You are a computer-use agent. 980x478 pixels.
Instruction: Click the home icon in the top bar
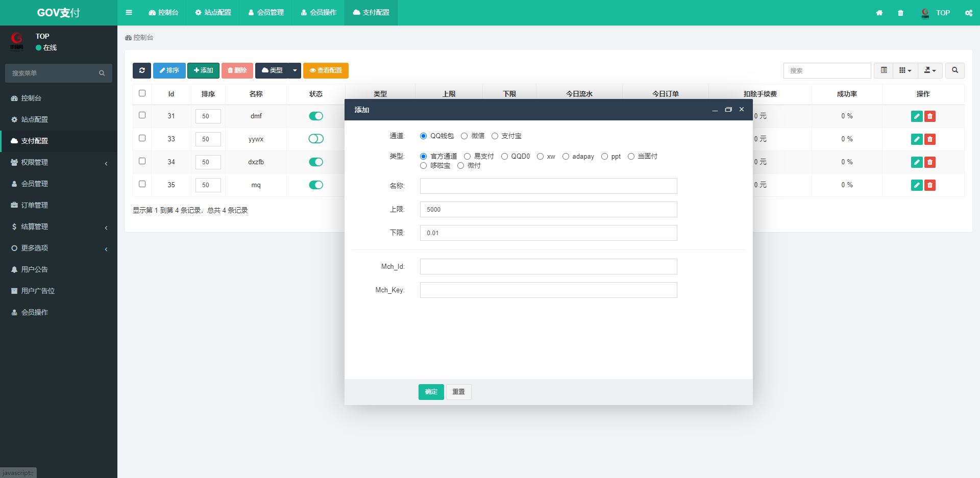coord(879,13)
